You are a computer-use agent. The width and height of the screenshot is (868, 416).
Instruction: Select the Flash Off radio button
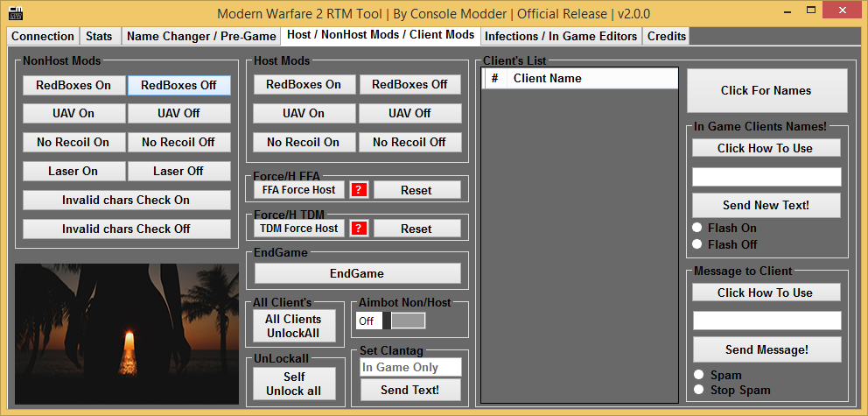[x=697, y=244]
